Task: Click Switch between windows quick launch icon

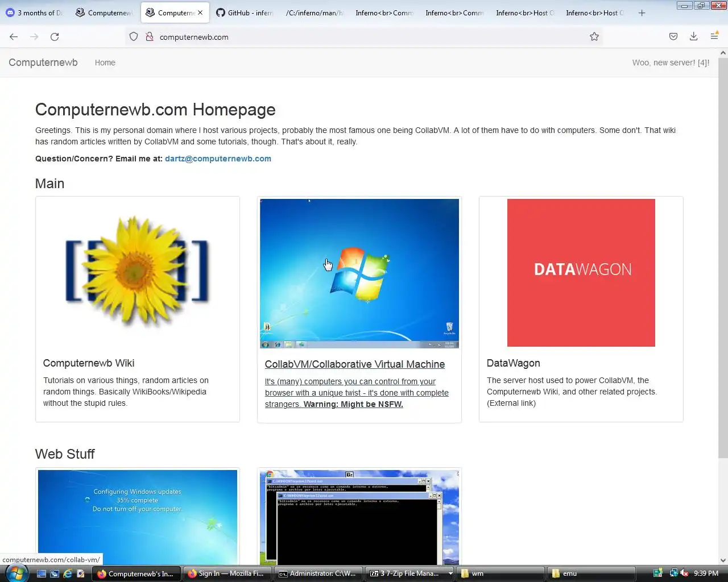Action: coord(55,573)
